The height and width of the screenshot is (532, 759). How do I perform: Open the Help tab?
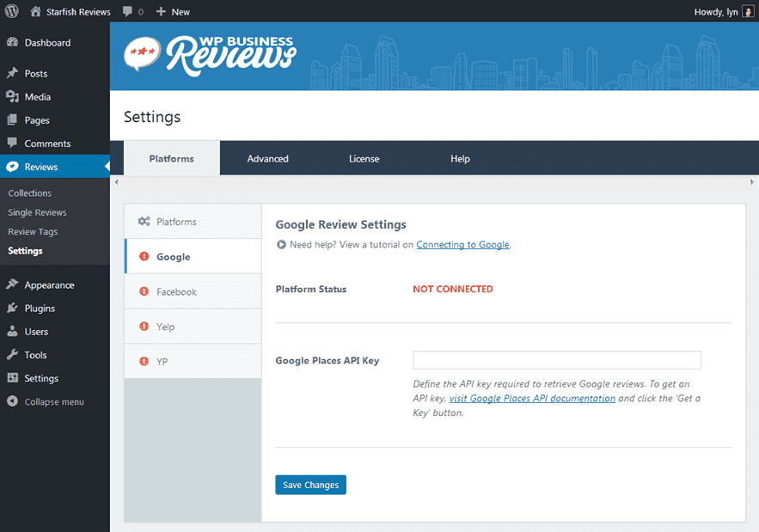[461, 159]
